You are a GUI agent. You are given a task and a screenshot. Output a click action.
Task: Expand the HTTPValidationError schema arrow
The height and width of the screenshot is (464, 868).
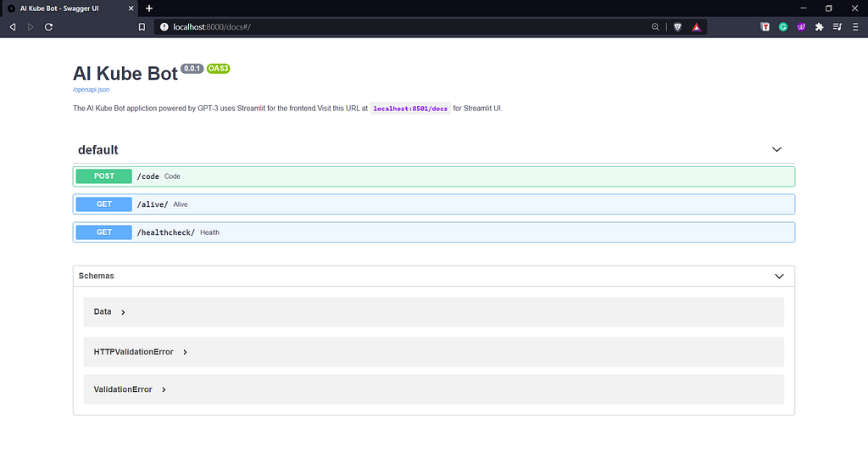tap(185, 352)
